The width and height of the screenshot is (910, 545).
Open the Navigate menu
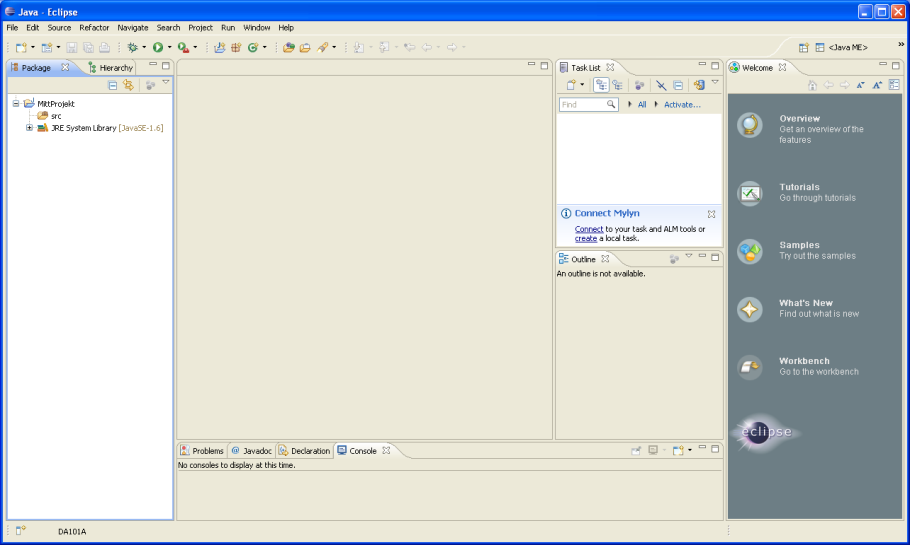tap(132, 28)
